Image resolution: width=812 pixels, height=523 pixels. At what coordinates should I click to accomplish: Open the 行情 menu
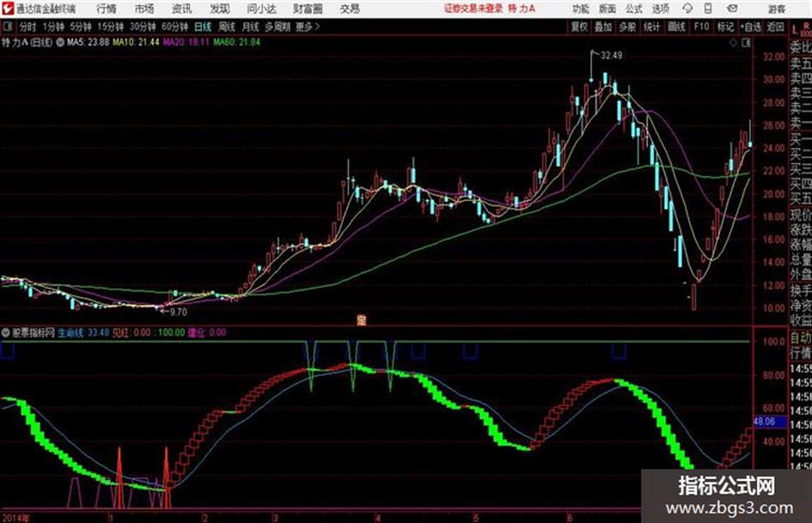tap(107, 9)
